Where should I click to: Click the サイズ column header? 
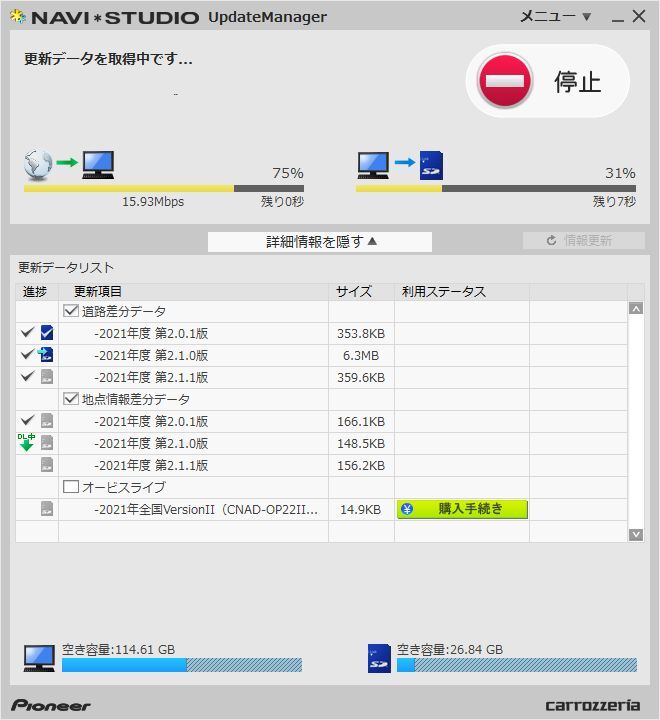tap(361, 292)
